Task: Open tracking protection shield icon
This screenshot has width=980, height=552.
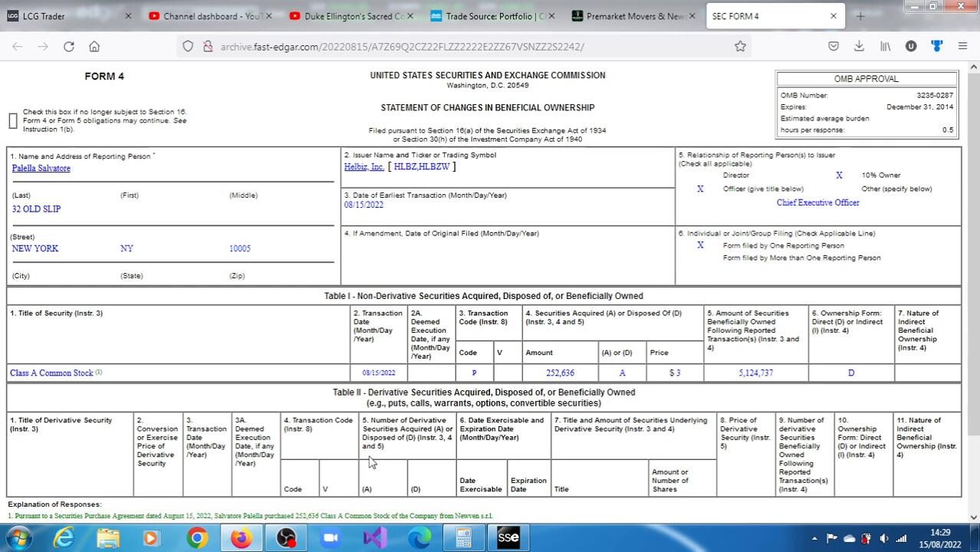Action: [188, 47]
